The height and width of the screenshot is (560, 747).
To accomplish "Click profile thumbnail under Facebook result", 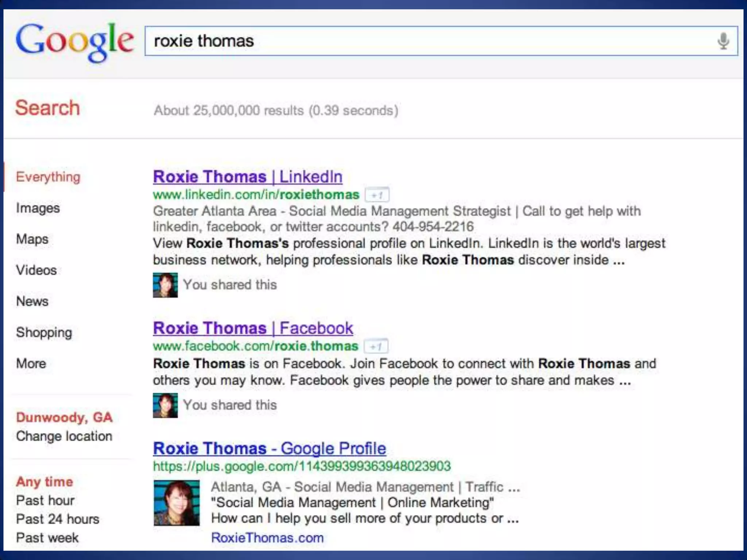I will tap(165, 405).
